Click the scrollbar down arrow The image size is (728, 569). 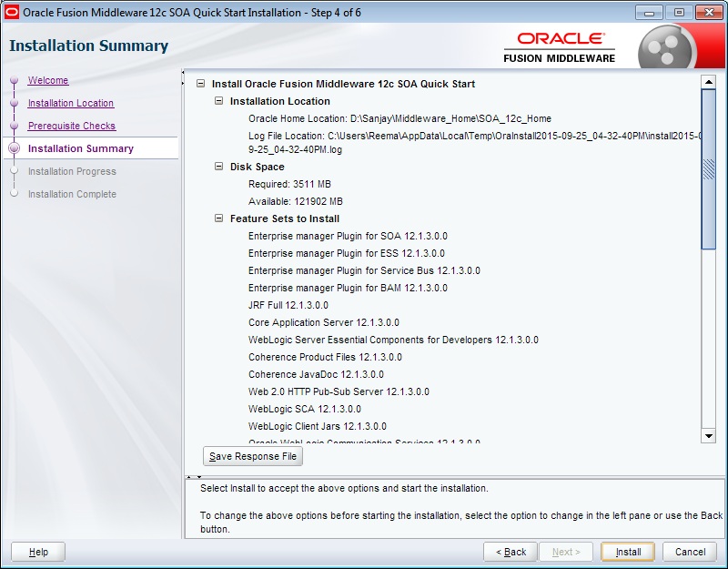709,436
